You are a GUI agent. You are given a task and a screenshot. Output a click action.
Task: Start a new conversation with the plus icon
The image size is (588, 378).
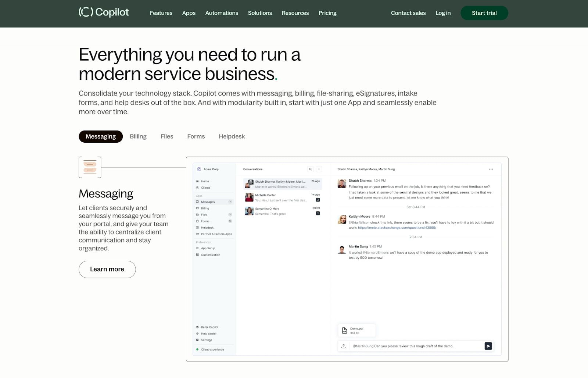(x=319, y=169)
